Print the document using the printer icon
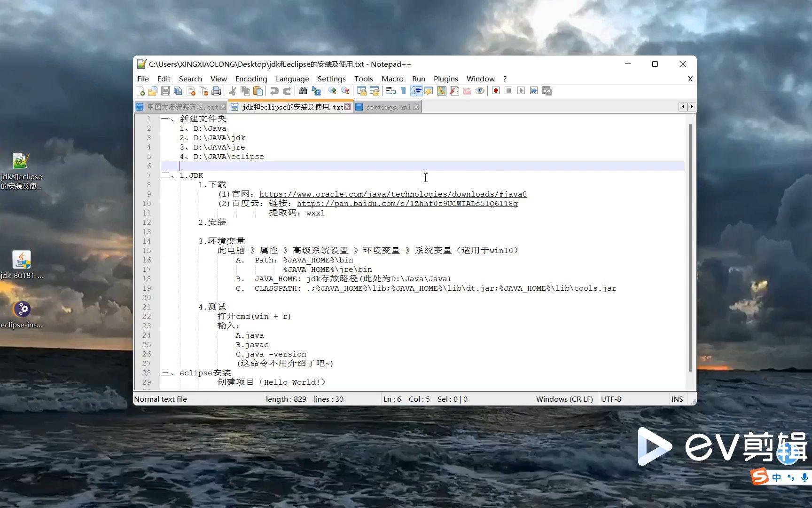This screenshot has width=812, height=508. pyautogui.click(x=216, y=91)
